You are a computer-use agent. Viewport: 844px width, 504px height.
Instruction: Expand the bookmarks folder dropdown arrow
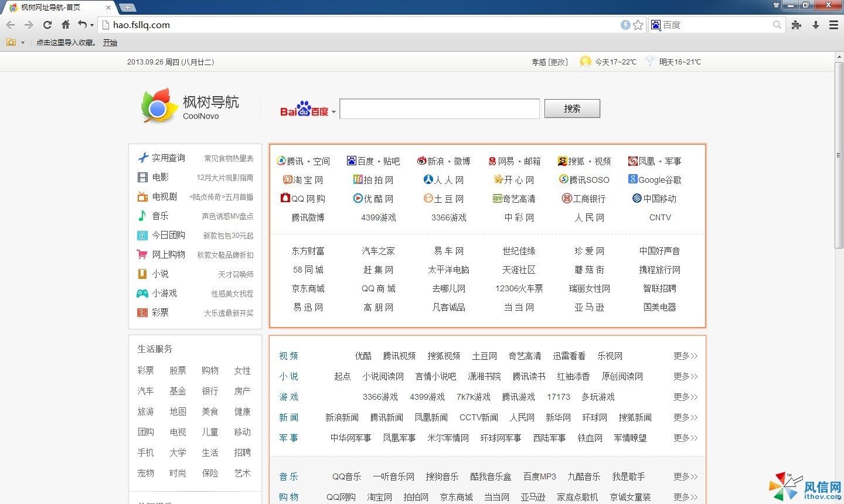click(x=23, y=43)
